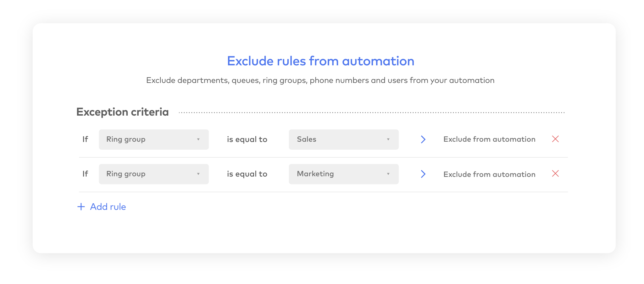Viewport: 644px width, 284px height.
Task: Click the blue chevron in Marketing row
Action: [423, 174]
